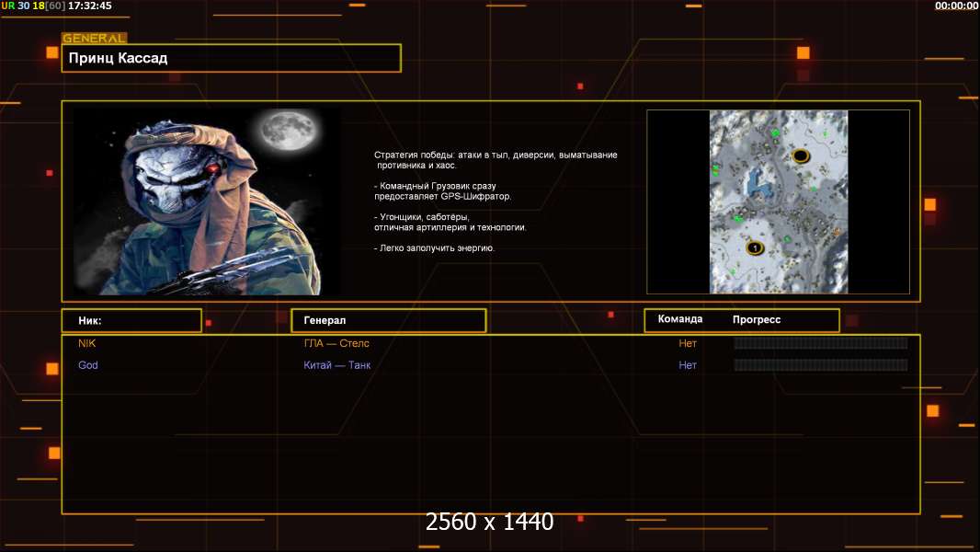This screenshot has height=552, width=980.
Task: Click NIK's team value Нет
Action: click(x=688, y=343)
